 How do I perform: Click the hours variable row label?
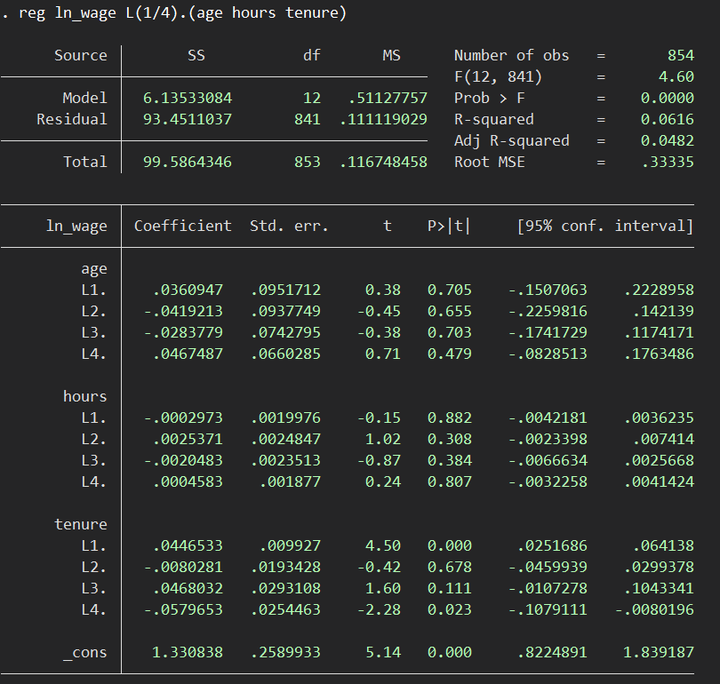point(85,396)
